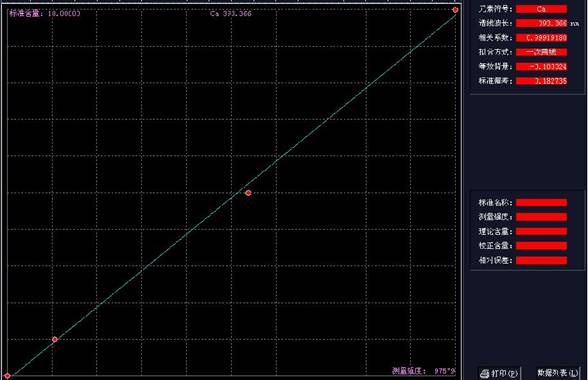Click the element symbol field showing Ca
This screenshot has width=588, height=380.
[541, 9]
